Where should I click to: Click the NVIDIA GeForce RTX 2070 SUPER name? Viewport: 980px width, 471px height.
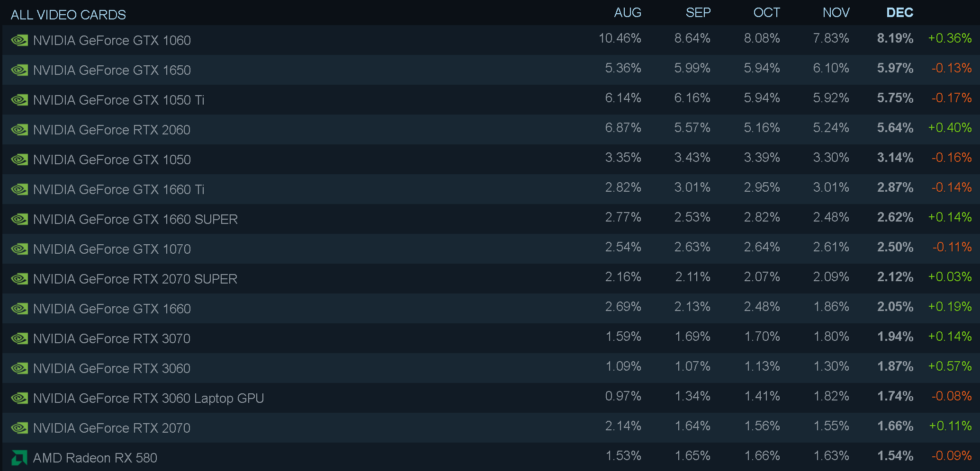(135, 279)
